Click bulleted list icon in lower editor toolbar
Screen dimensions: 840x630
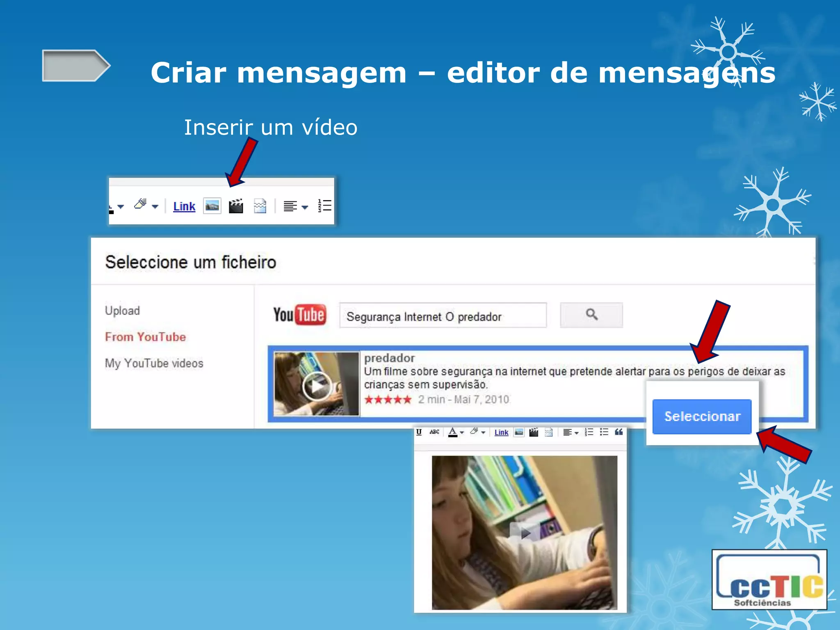coord(604,432)
